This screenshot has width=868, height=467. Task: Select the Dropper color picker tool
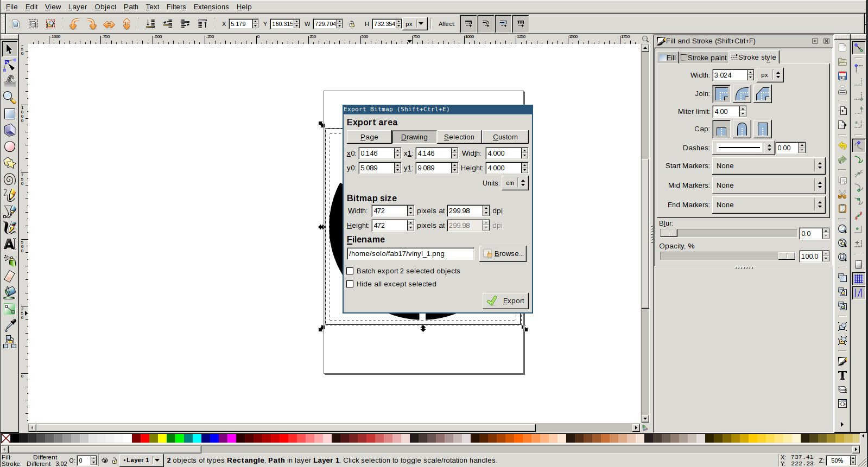[9, 325]
